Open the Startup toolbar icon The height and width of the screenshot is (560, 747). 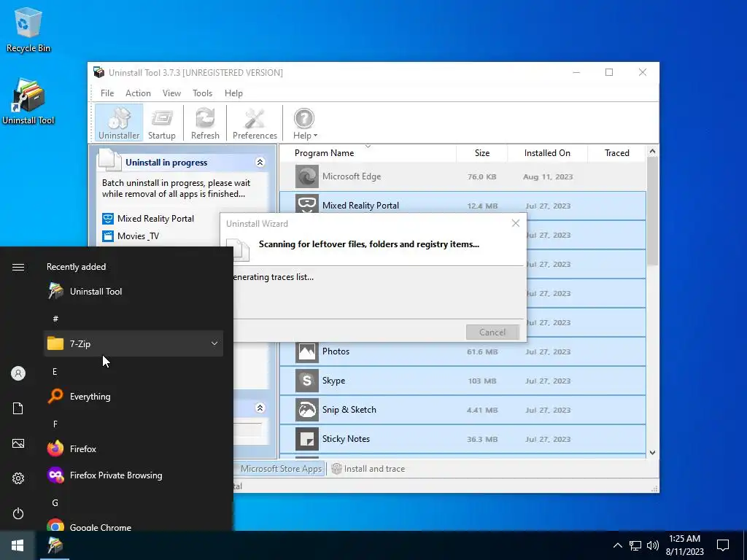[x=161, y=122]
